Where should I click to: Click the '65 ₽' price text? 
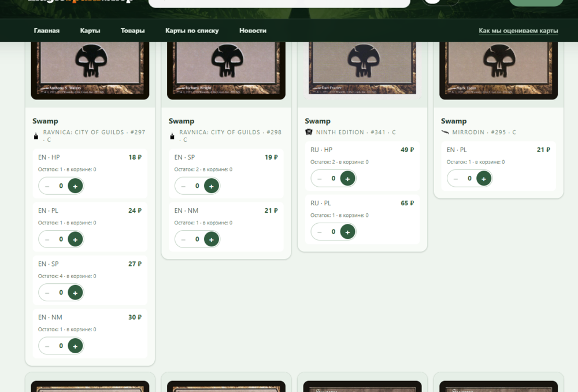coord(407,203)
